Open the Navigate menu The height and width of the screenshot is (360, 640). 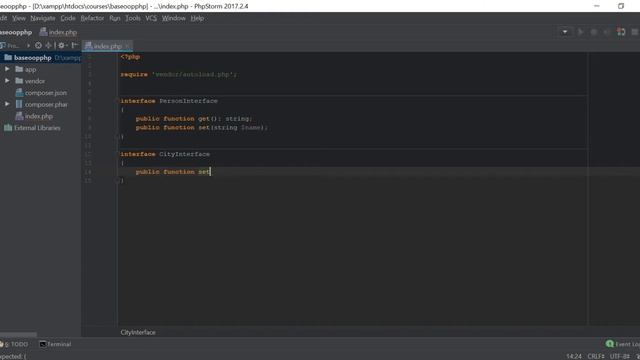tap(42, 18)
